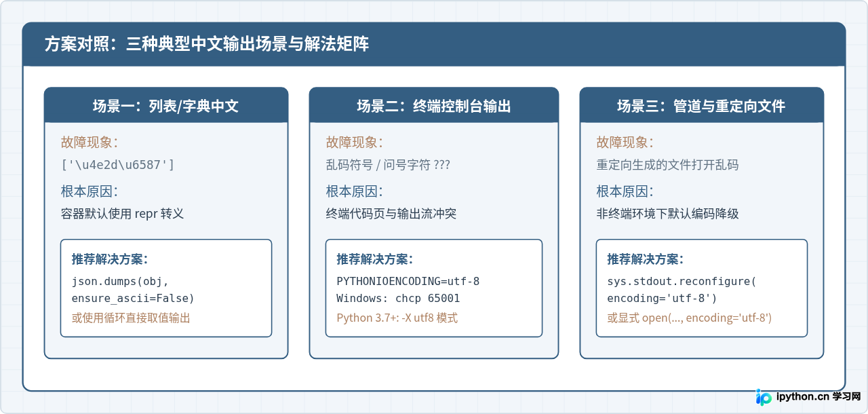Click the note 'Python 3.7+: -X utf8 模式'

pyautogui.click(x=397, y=318)
